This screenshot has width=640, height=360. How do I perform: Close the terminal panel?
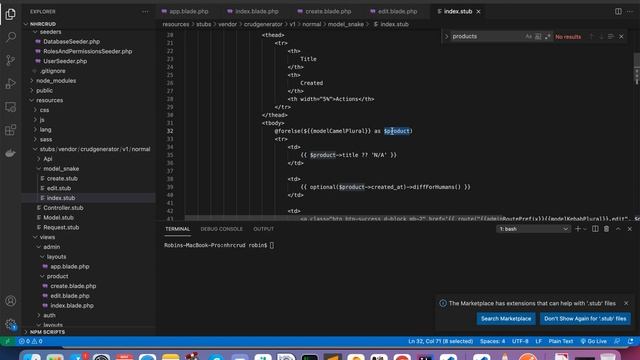[x=629, y=229]
